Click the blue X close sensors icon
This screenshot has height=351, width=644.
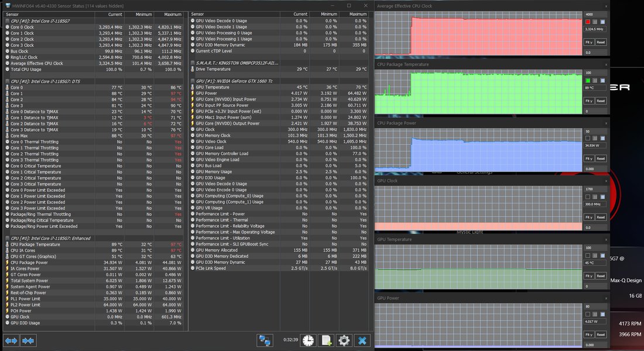(x=362, y=340)
